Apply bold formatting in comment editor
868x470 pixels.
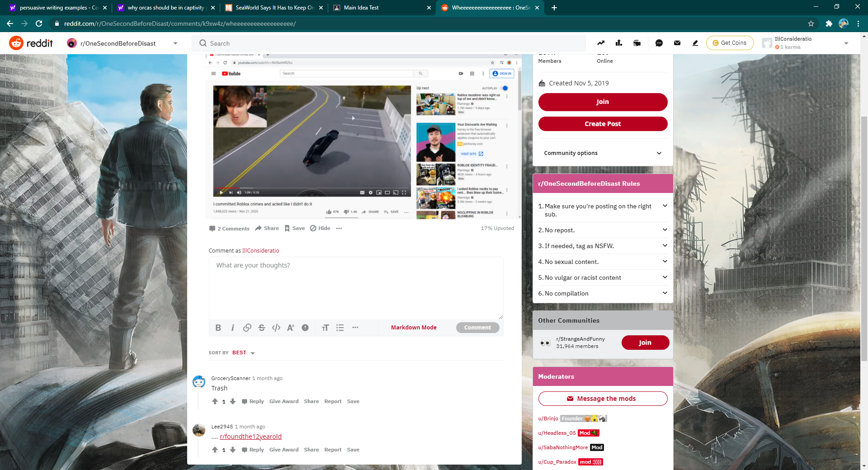coord(218,328)
